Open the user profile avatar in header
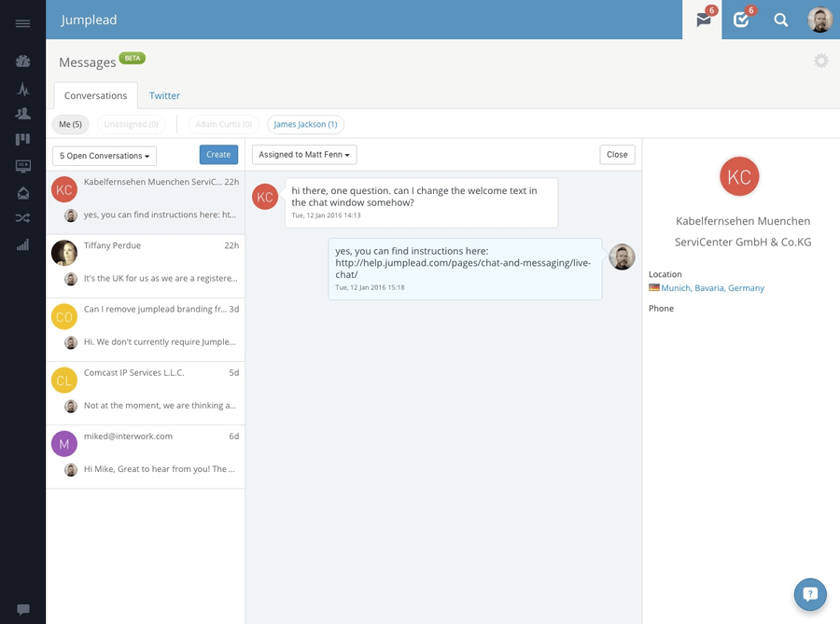This screenshot has height=624, width=840. (x=820, y=20)
